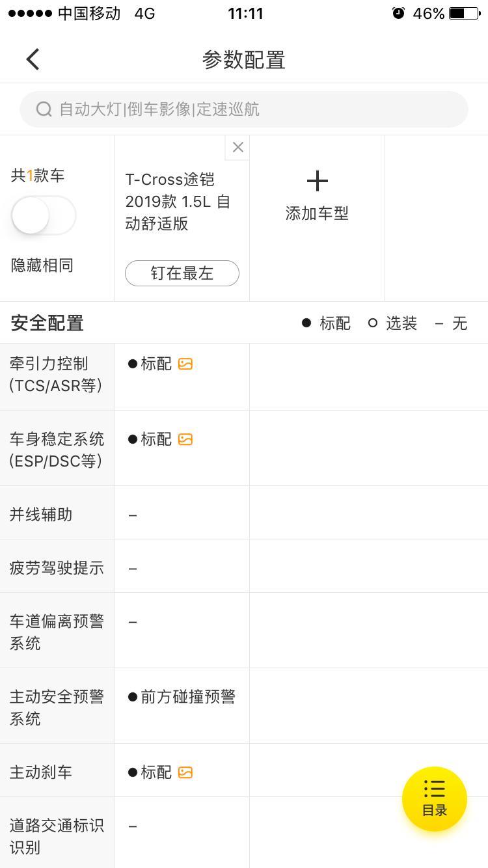Tap the back arrow icon
Viewport: 488px width, 868px height.
coord(33,59)
